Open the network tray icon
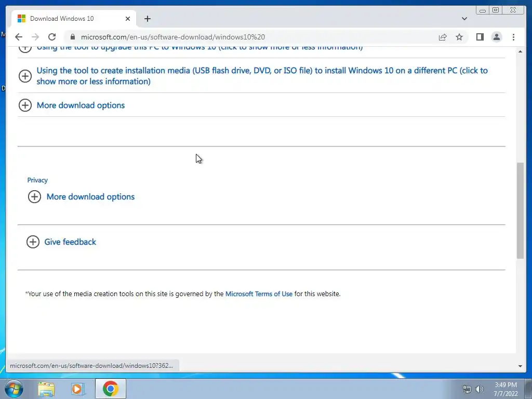This screenshot has width=532, height=399. pos(467,389)
